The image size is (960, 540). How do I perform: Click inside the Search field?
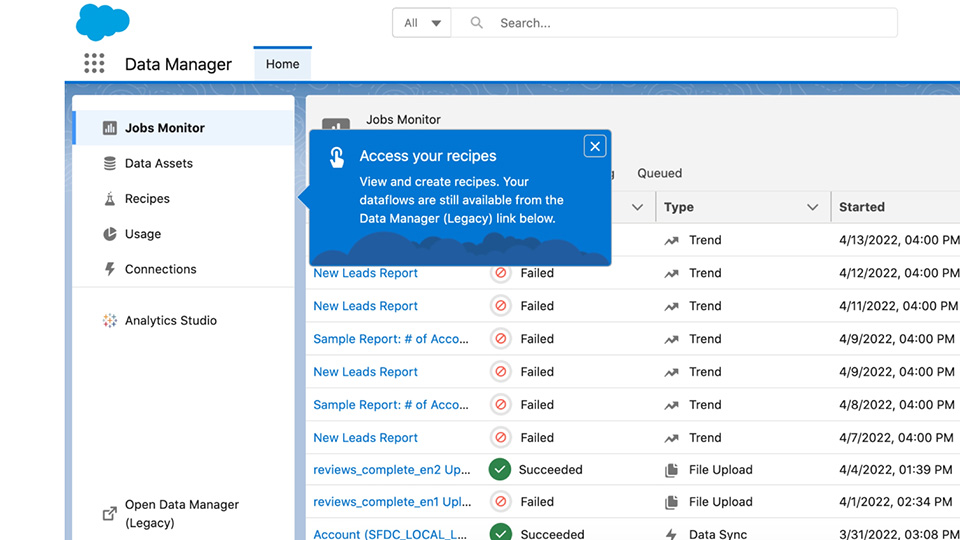click(690, 23)
